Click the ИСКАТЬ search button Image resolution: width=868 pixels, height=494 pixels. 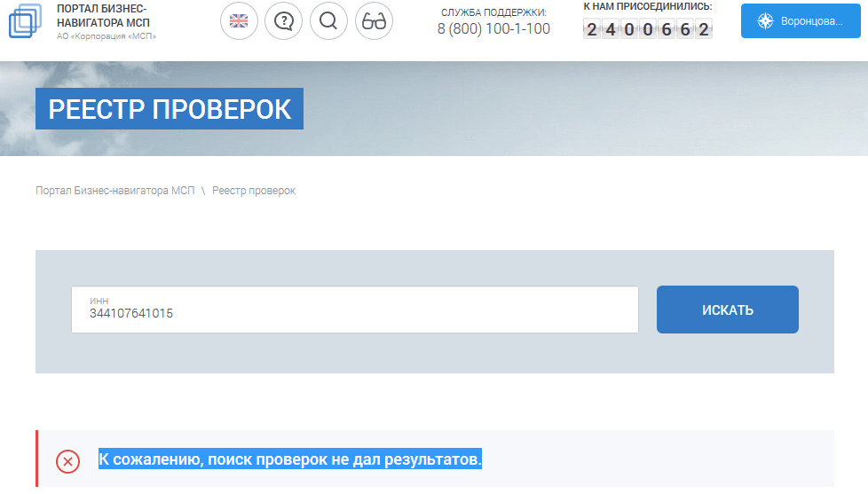point(727,310)
